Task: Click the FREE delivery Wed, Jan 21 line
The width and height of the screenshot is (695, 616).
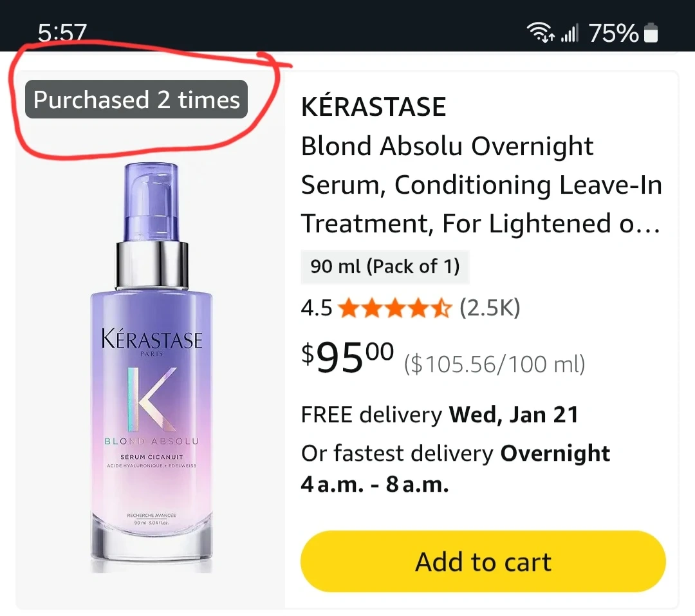Action: [440, 415]
